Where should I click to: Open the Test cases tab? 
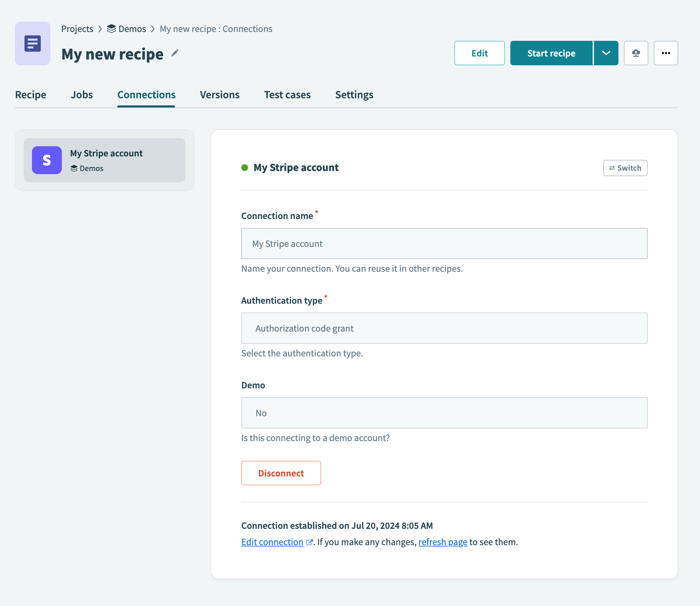pos(287,95)
